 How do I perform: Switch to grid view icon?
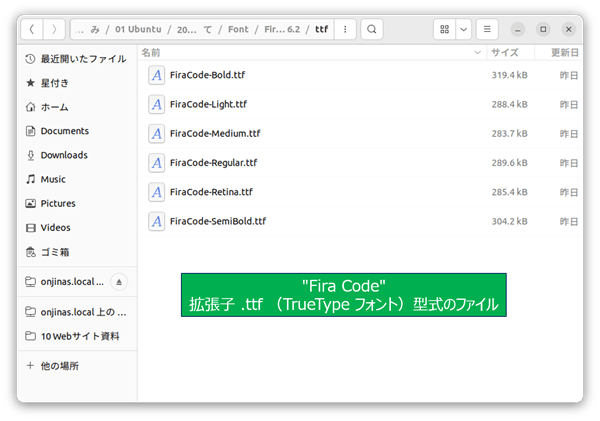[444, 29]
